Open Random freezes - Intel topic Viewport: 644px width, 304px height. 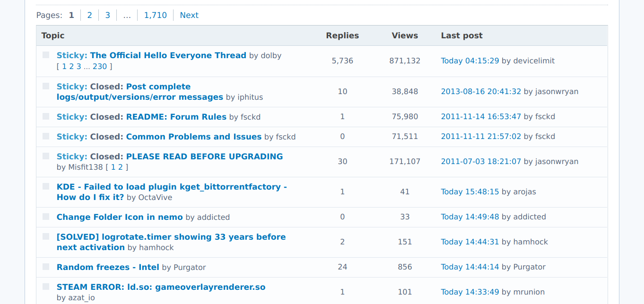click(x=108, y=267)
